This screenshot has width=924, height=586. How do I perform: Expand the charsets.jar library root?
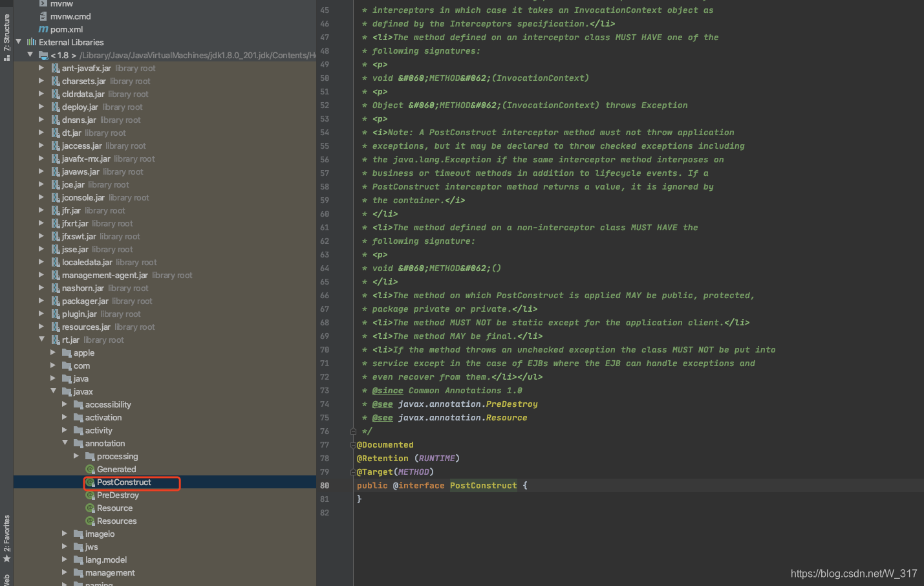pos(41,81)
